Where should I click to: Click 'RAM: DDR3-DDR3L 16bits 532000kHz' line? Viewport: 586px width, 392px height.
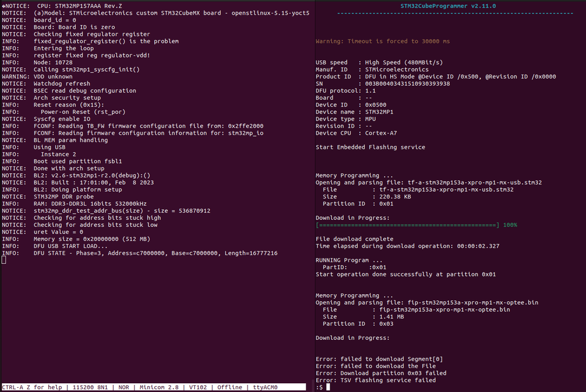click(x=74, y=204)
